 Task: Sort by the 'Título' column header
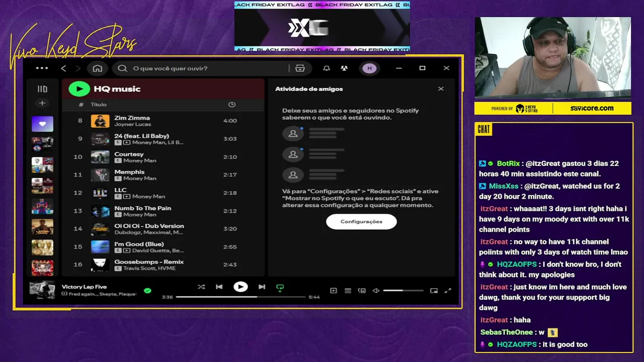click(x=99, y=105)
